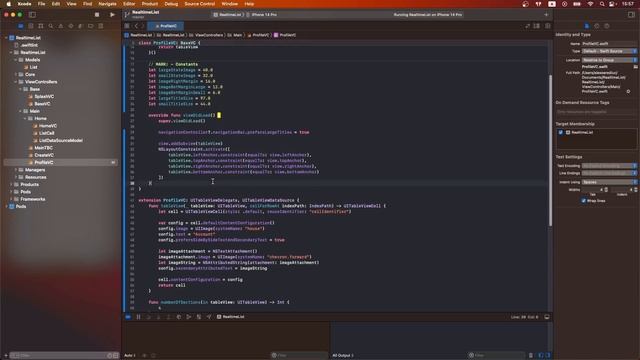Select ListDataSourceModel file in navigator

click(61, 140)
